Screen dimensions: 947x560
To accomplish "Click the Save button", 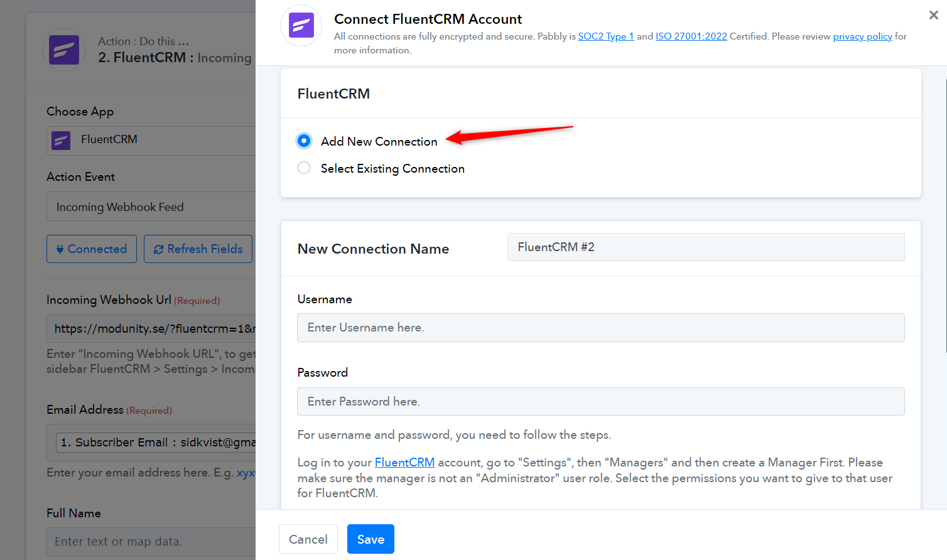I will [371, 539].
